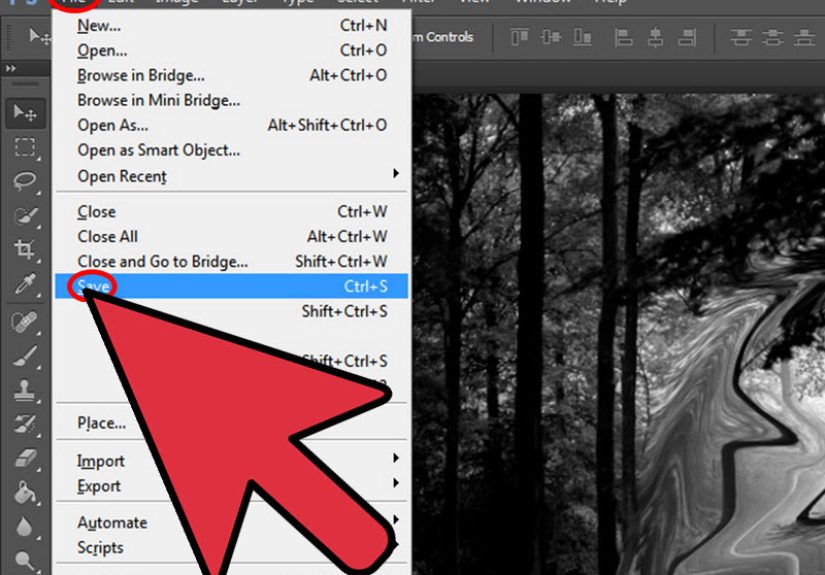
Task: Choose Close All menu item
Action: pos(232,236)
